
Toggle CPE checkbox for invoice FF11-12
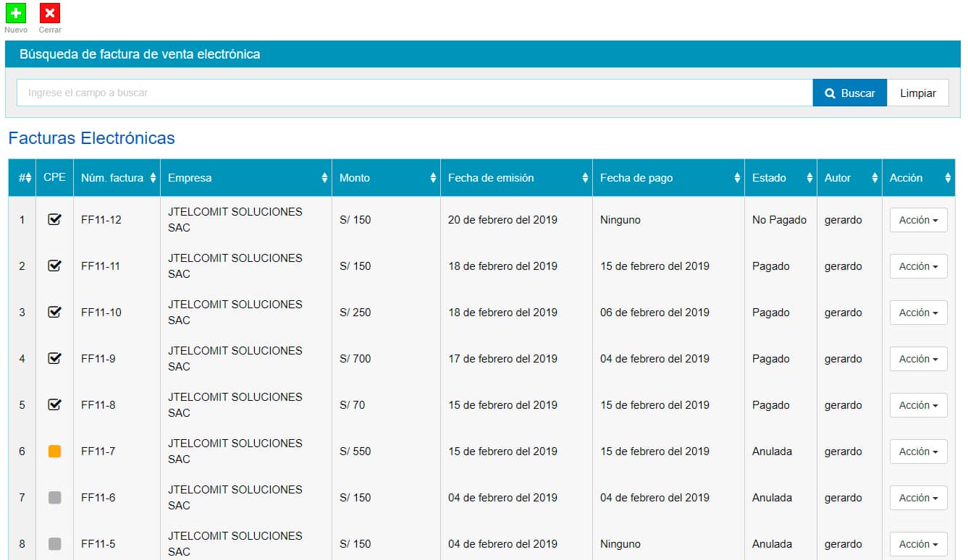pyautogui.click(x=54, y=219)
